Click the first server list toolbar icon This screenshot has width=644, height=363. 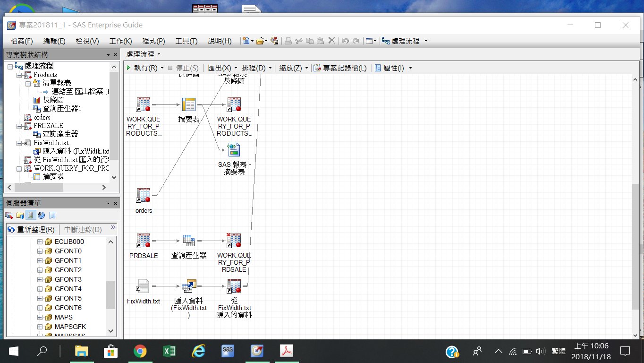pyautogui.click(x=9, y=215)
